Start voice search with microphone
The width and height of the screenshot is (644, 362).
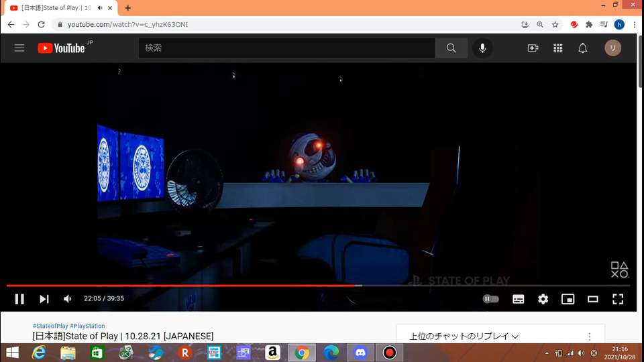[x=482, y=48]
